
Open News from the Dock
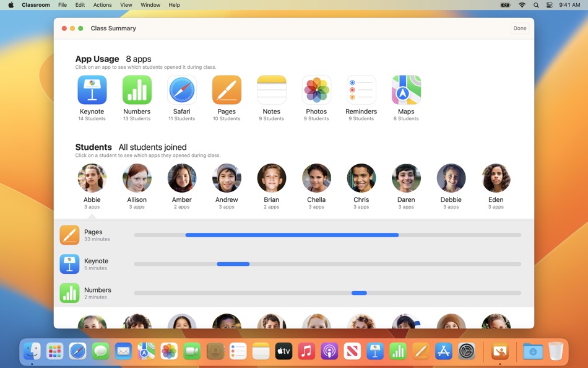[352, 351]
